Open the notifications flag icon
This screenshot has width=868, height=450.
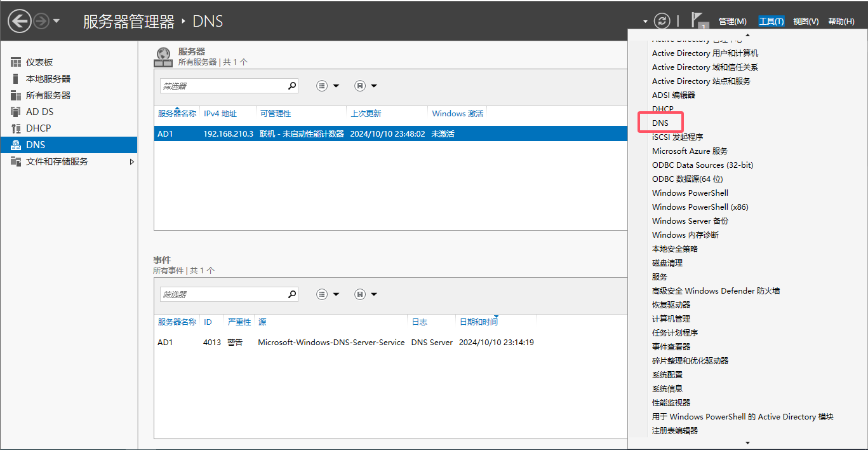click(699, 21)
